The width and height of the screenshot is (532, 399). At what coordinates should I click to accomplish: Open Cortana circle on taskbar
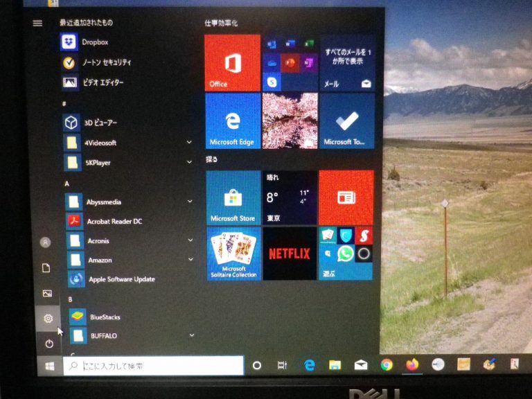click(x=257, y=366)
